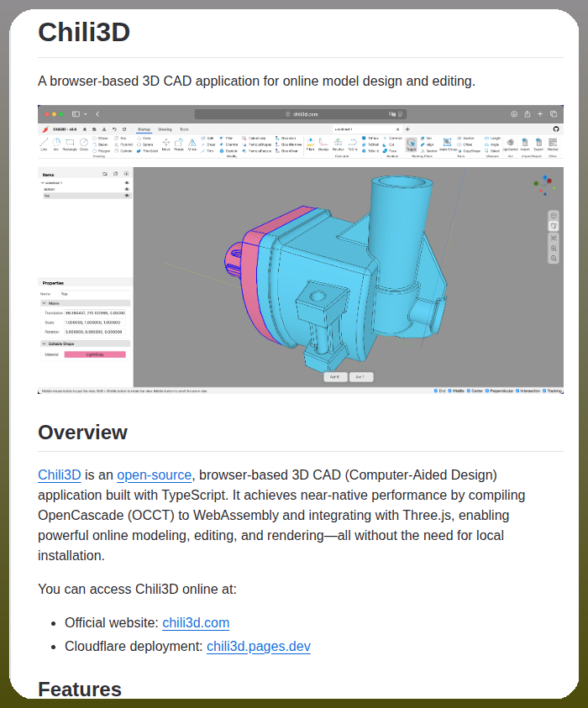Apply the Chamfer tool
The height and width of the screenshot is (708, 588).
point(229,144)
